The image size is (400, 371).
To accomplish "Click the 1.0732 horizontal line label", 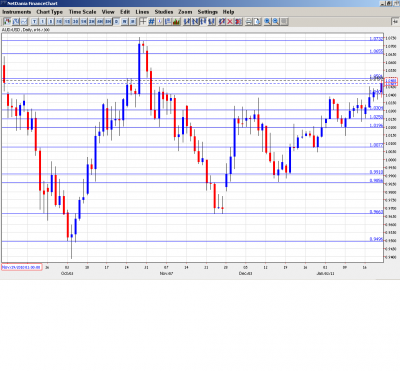I will pos(376,39).
